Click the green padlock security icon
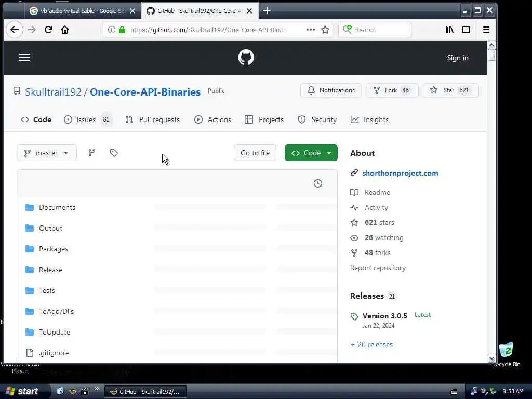The height and width of the screenshot is (399, 532). tap(122, 30)
